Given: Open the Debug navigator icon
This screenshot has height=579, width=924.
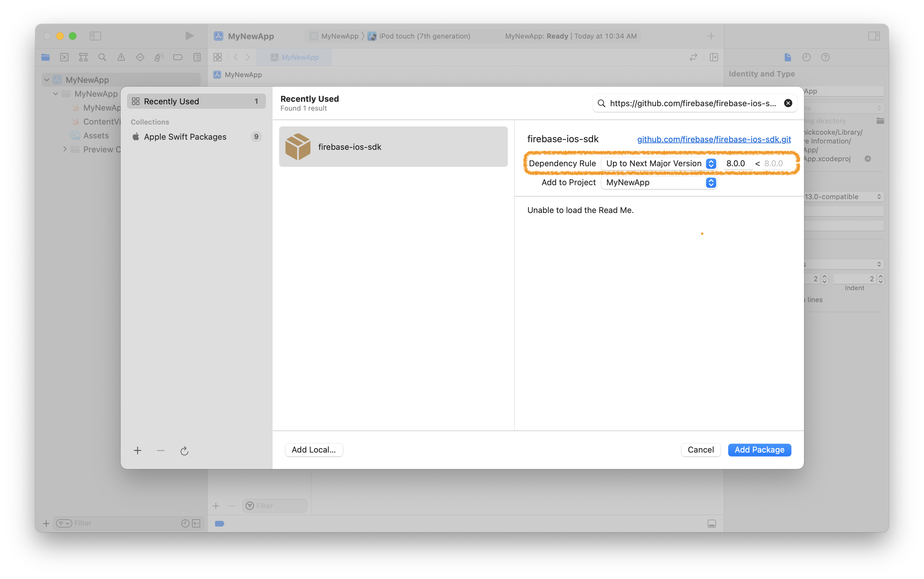Looking at the screenshot, I should coord(159,58).
